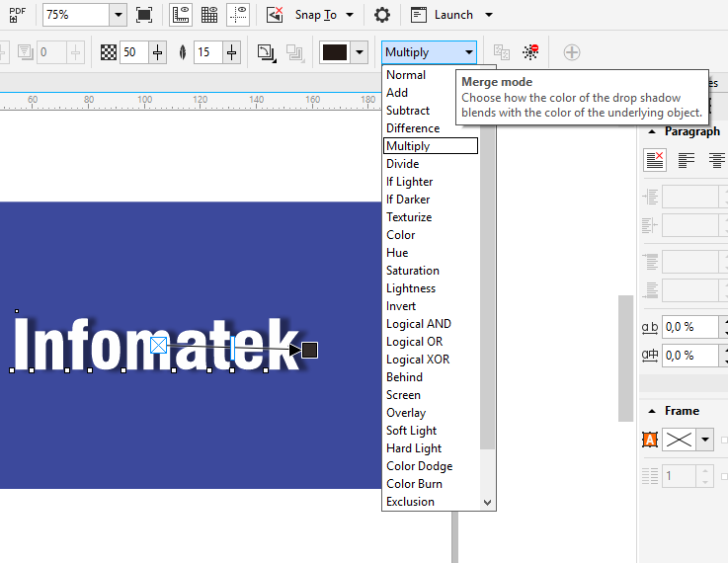Image resolution: width=728 pixels, height=563 pixels.
Task: Choose Color Burn merge mode
Action: click(x=414, y=484)
